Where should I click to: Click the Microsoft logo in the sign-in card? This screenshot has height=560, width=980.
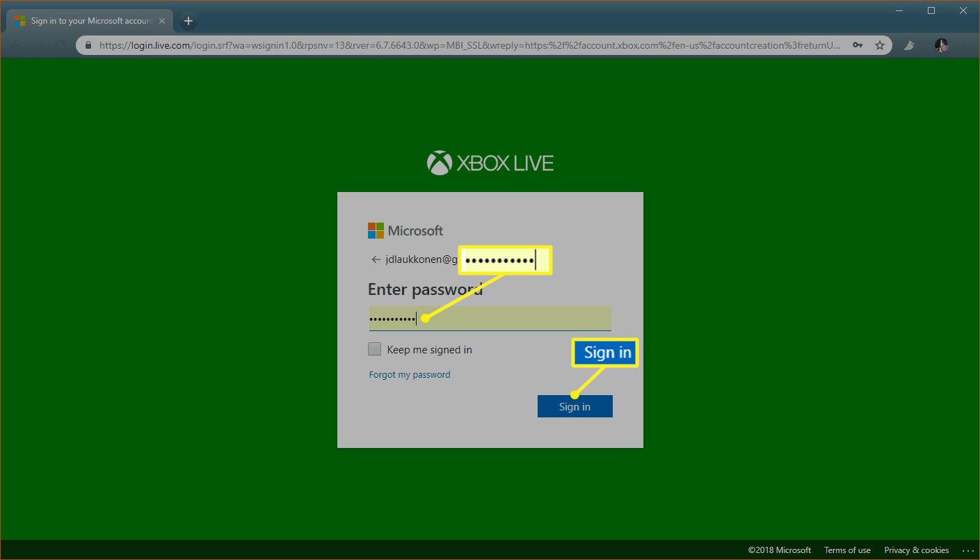405,231
